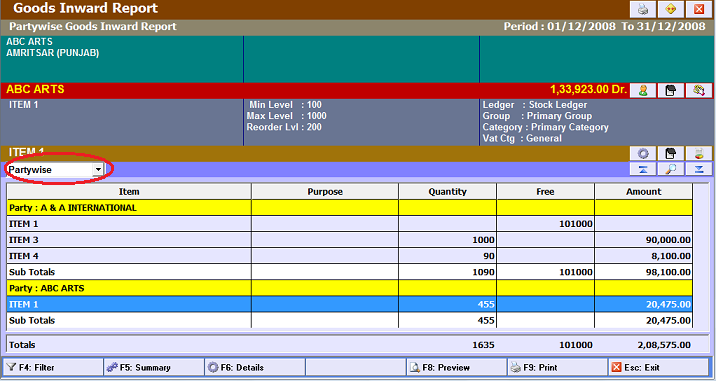This screenshot has height=381, width=716.
Task: Click the Period date range text
Action: pos(605,26)
